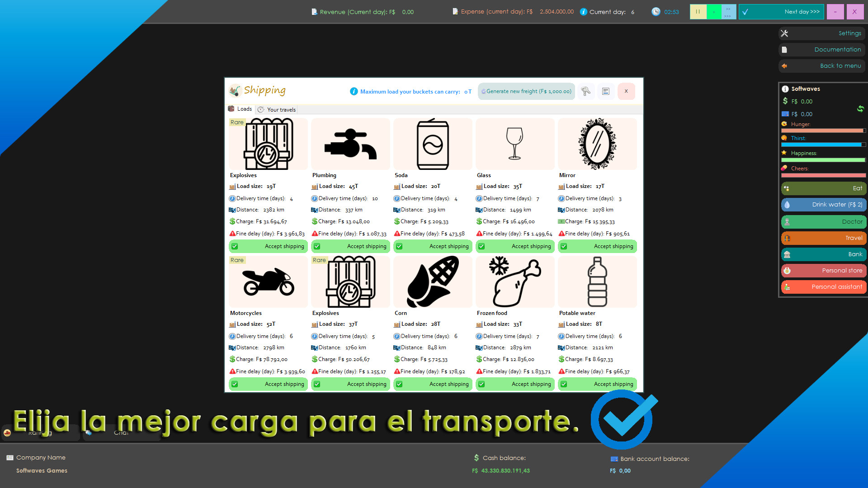Image resolution: width=868 pixels, height=488 pixels.
Task: Click the Potable water bottle icon
Action: point(597,282)
